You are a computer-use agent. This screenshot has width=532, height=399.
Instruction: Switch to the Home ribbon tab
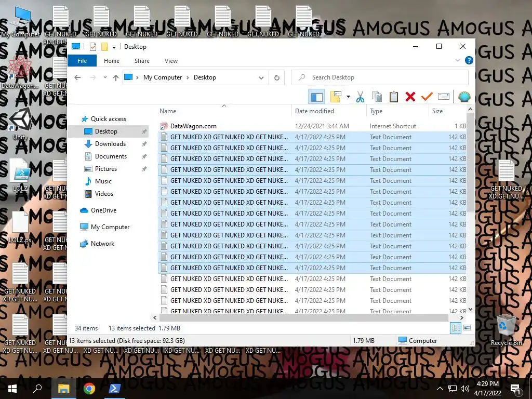click(x=112, y=61)
